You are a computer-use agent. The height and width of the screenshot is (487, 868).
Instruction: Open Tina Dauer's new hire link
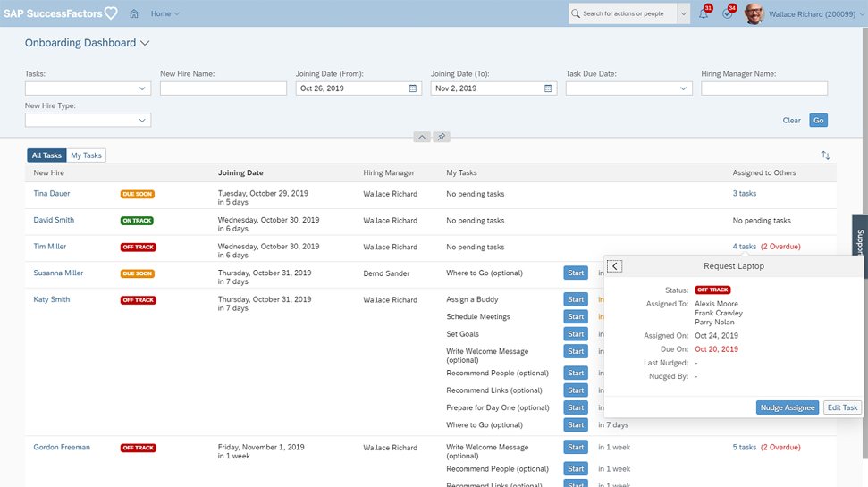point(51,193)
